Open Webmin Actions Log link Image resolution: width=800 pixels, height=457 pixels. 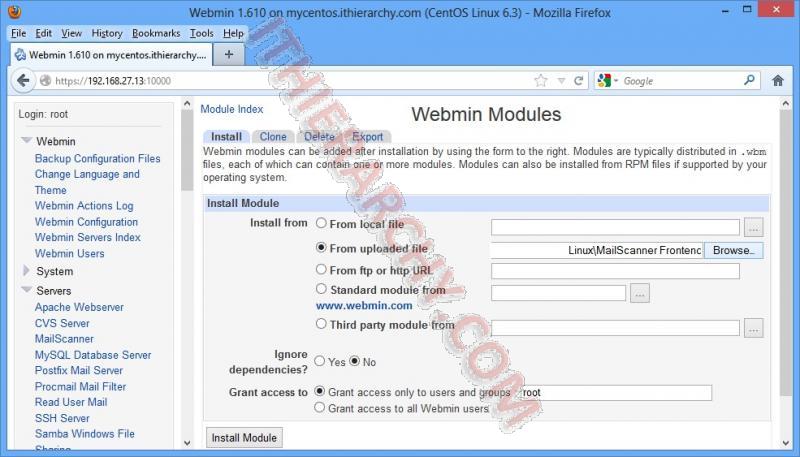click(84, 206)
